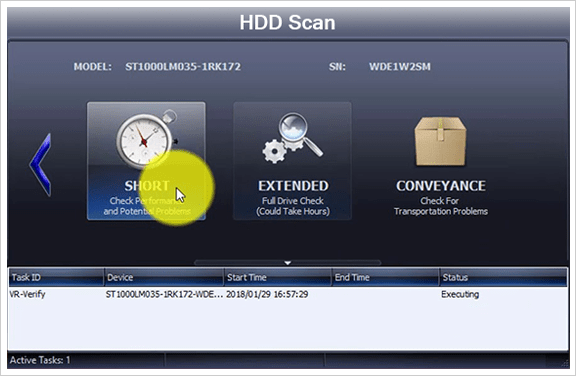Click the HDD Scan title

[288, 23]
